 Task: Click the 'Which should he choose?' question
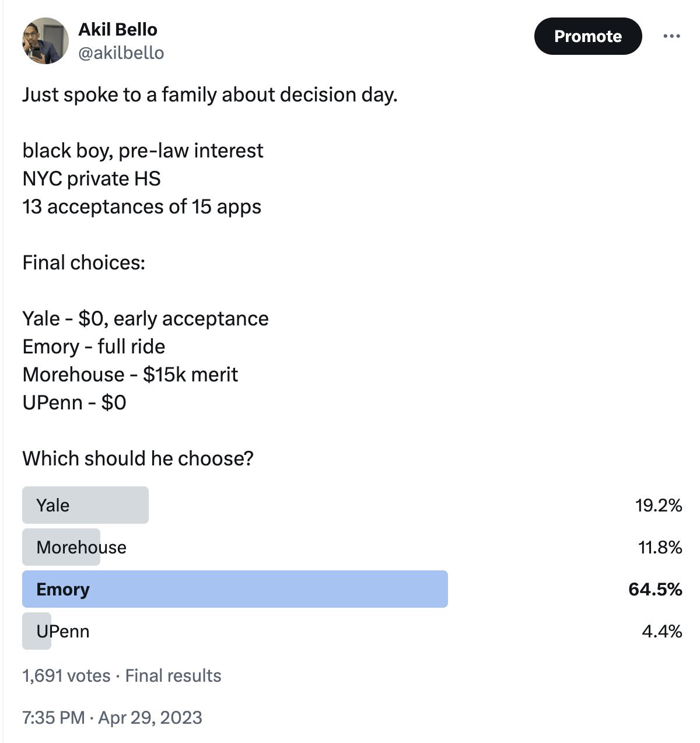tap(138, 458)
